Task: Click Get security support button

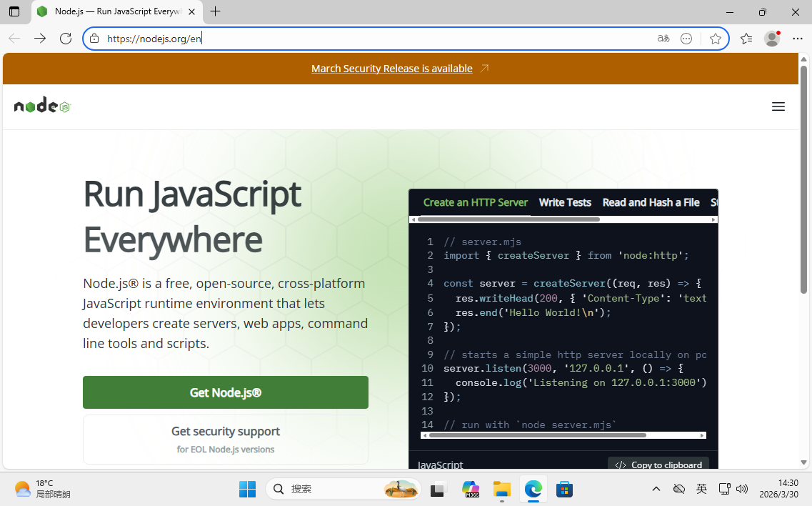Action: point(225,439)
